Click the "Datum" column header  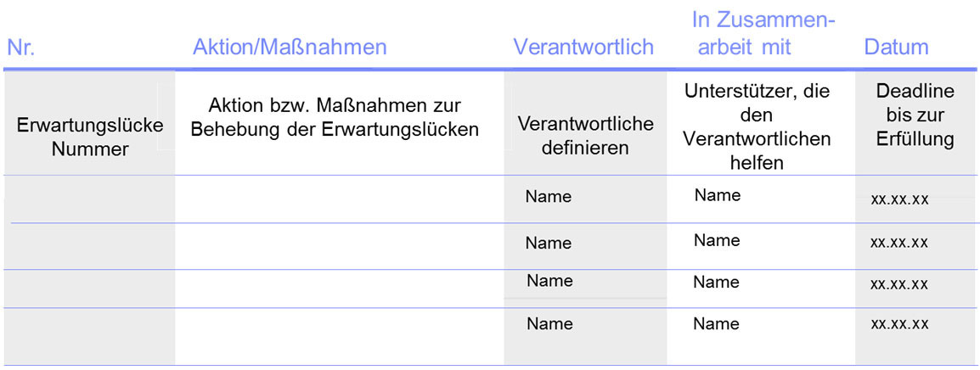pyautogui.click(x=896, y=48)
